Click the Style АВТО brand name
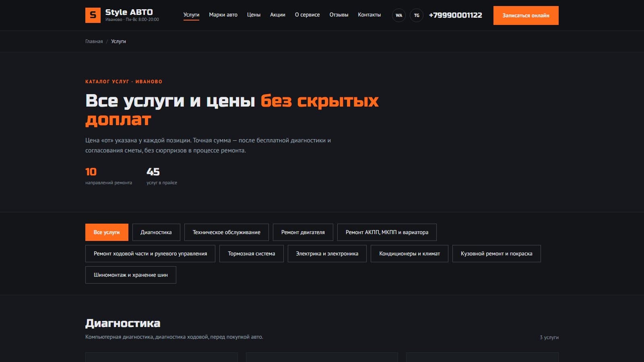The image size is (644, 362). pyautogui.click(x=129, y=12)
